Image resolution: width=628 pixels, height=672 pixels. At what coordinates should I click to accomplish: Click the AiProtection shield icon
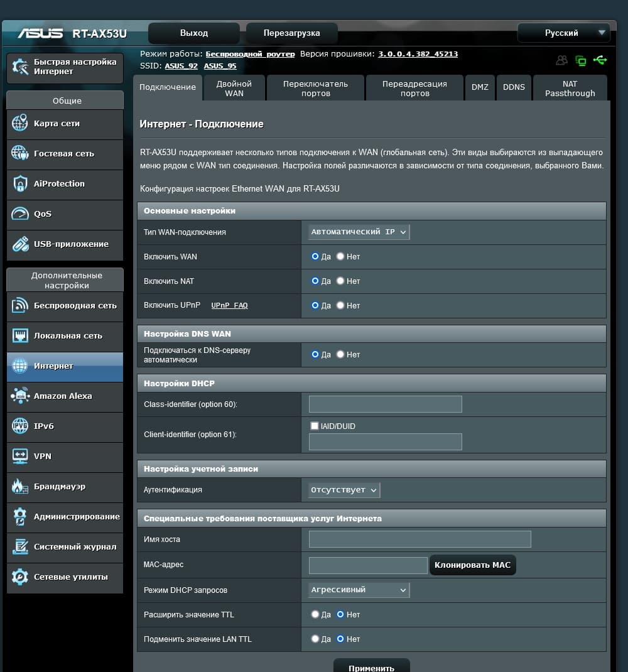[19, 183]
